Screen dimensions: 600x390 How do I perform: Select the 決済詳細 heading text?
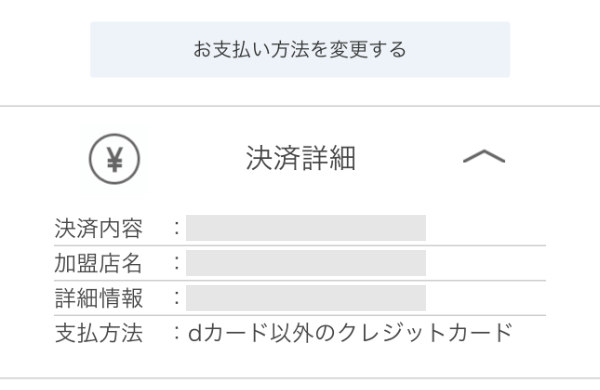click(x=301, y=158)
